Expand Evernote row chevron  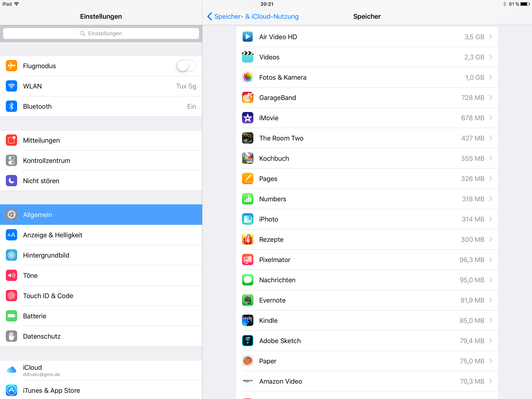(x=491, y=300)
